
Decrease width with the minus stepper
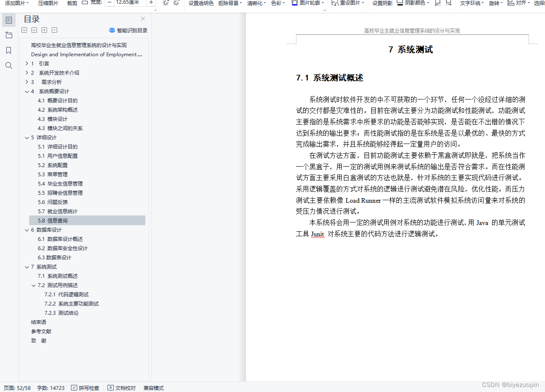tap(109, 3)
